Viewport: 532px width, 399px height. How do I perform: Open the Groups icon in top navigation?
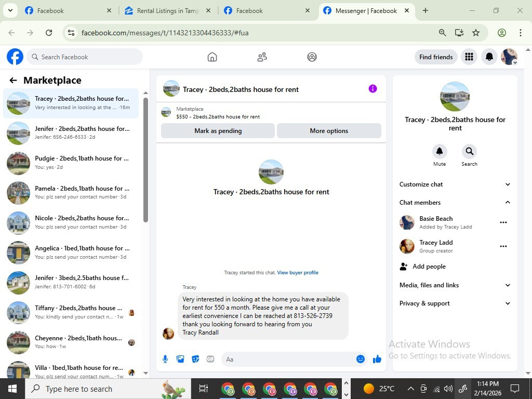[x=312, y=57]
